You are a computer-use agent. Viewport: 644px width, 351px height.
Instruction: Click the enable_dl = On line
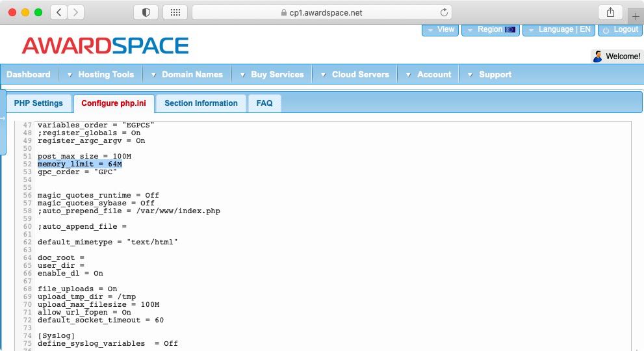click(70, 273)
